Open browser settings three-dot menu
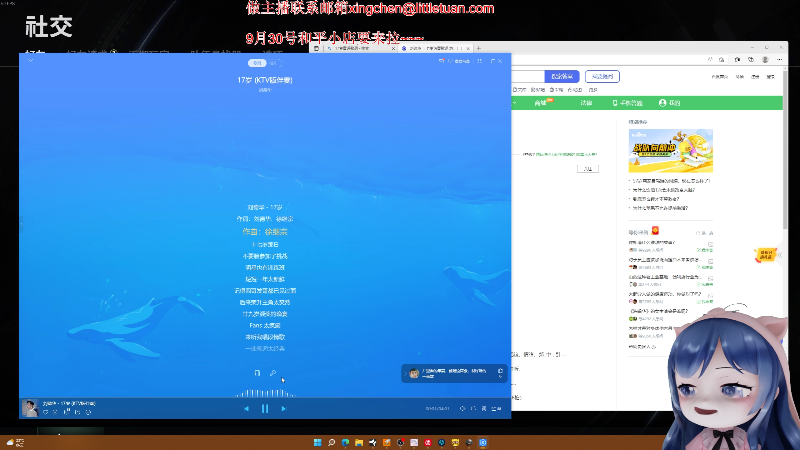 click(x=780, y=60)
